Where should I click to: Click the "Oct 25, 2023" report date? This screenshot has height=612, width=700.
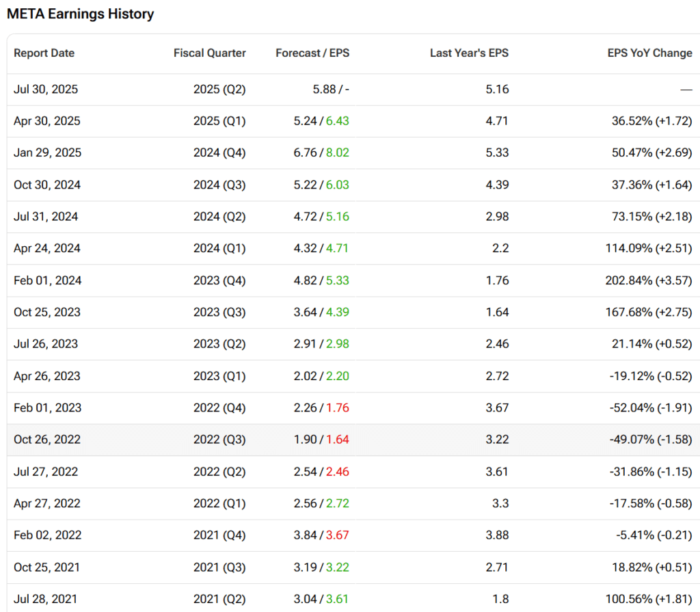(47, 312)
